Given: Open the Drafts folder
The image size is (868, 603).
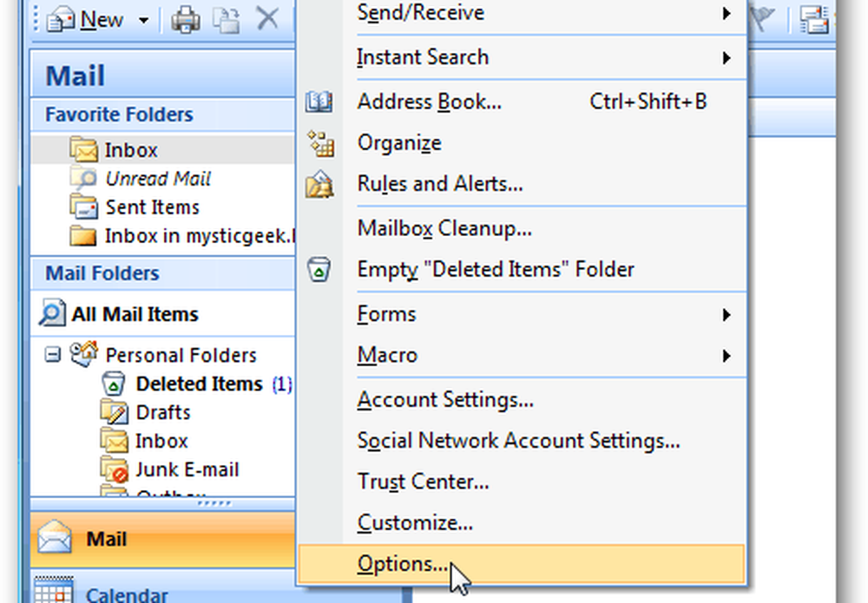Looking at the screenshot, I should point(163,413).
